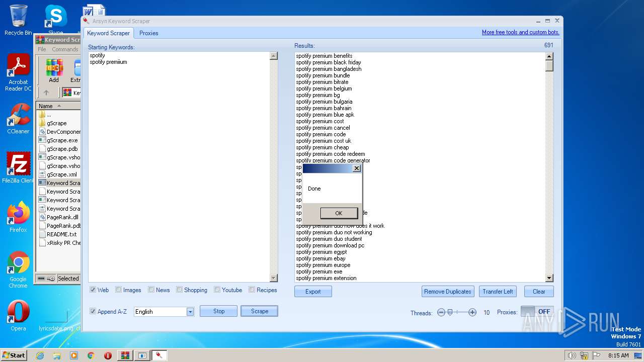Enable the Recipes checkbox
This screenshot has width=644, height=362.
pyautogui.click(x=252, y=290)
